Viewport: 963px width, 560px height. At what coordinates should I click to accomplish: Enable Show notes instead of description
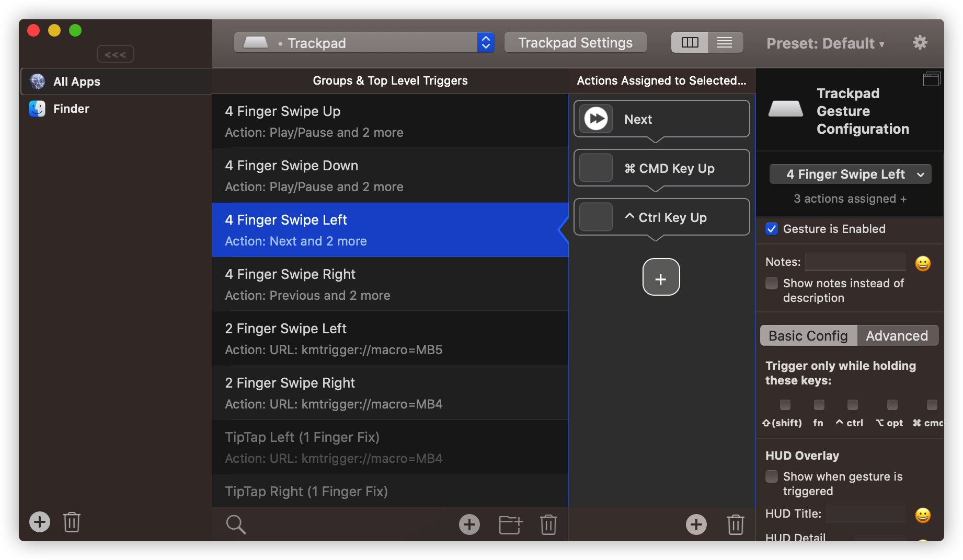click(x=772, y=283)
